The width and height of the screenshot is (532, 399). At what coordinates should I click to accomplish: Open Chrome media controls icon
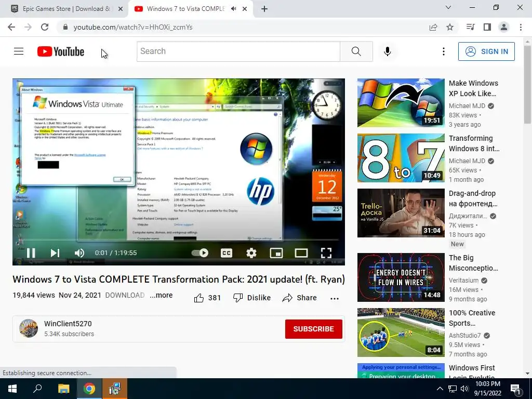coord(470,27)
